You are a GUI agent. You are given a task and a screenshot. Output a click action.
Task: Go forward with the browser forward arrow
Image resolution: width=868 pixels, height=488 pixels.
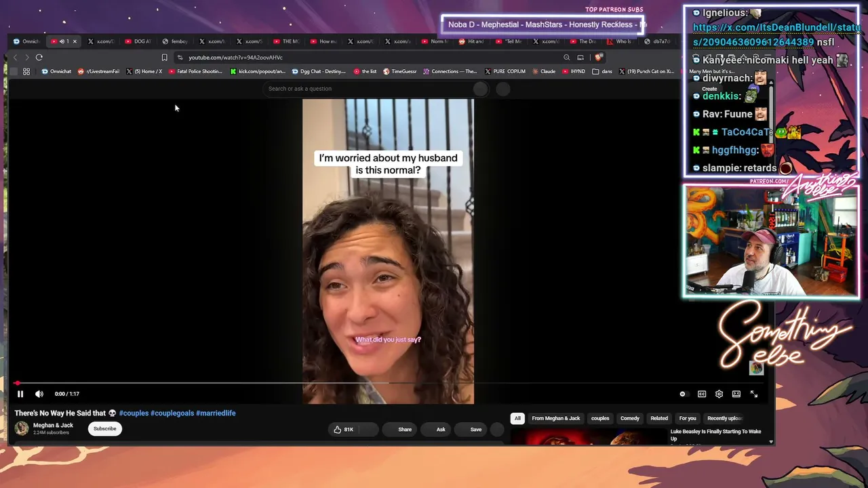(x=26, y=58)
